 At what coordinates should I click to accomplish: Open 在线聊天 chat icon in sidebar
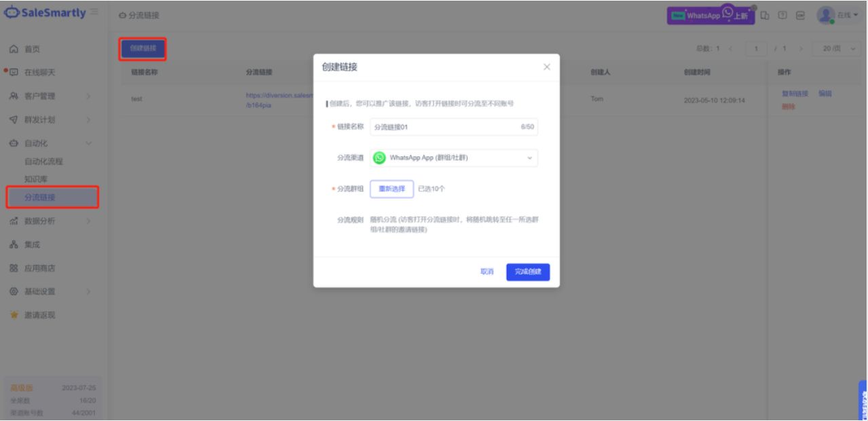click(x=14, y=72)
